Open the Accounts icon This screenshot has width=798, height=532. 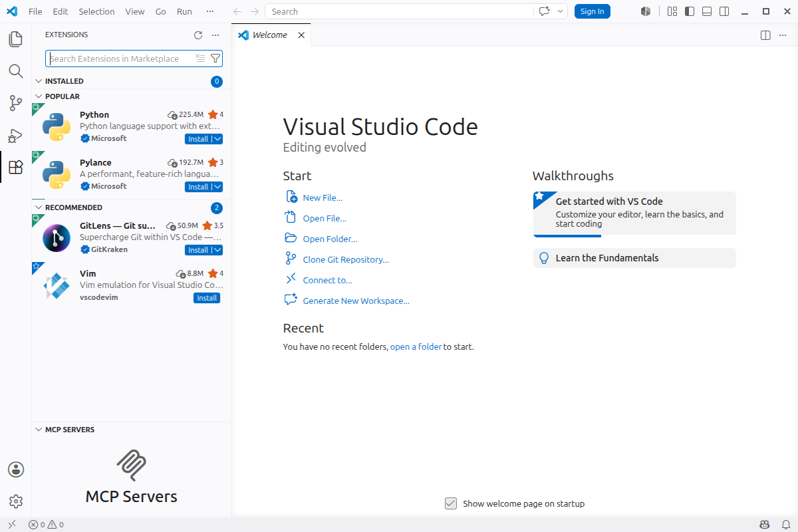(16, 469)
